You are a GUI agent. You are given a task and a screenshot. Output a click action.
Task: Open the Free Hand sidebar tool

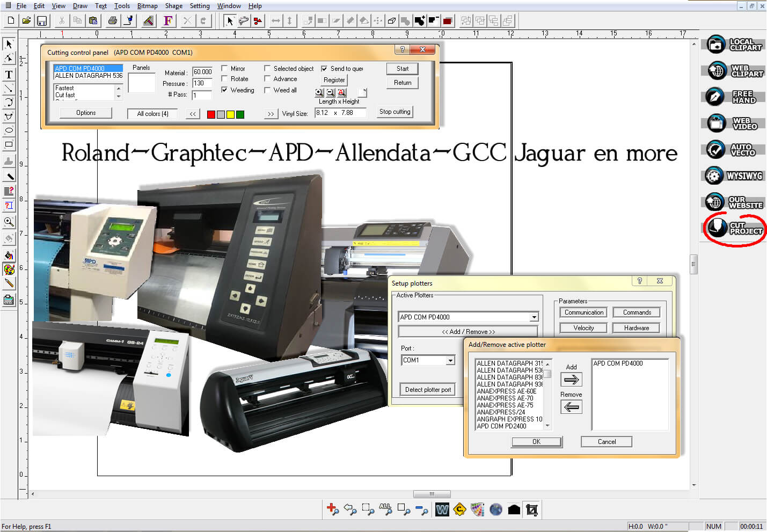tap(733, 97)
